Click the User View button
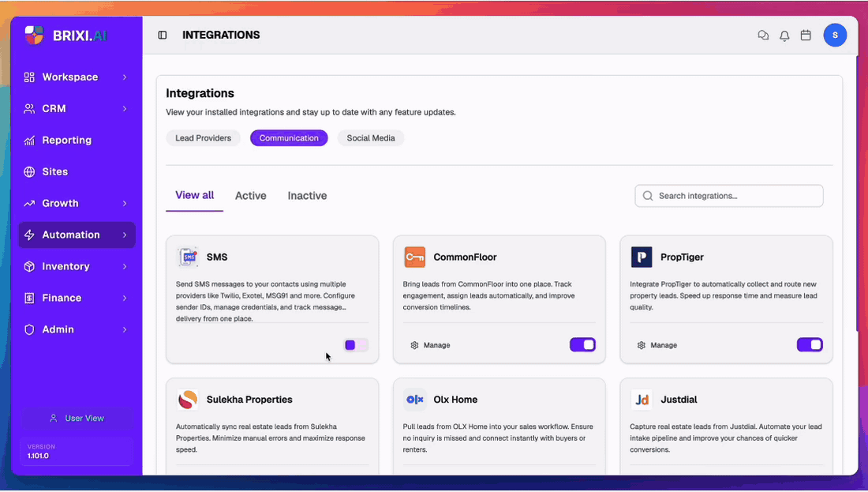Viewport: 868px width, 492px height. (x=77, y=419)
